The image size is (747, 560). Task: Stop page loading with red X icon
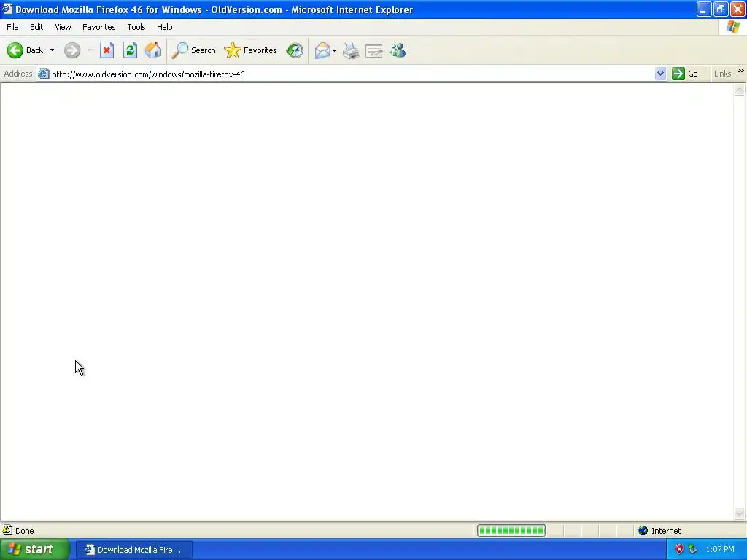coord(107,50)
